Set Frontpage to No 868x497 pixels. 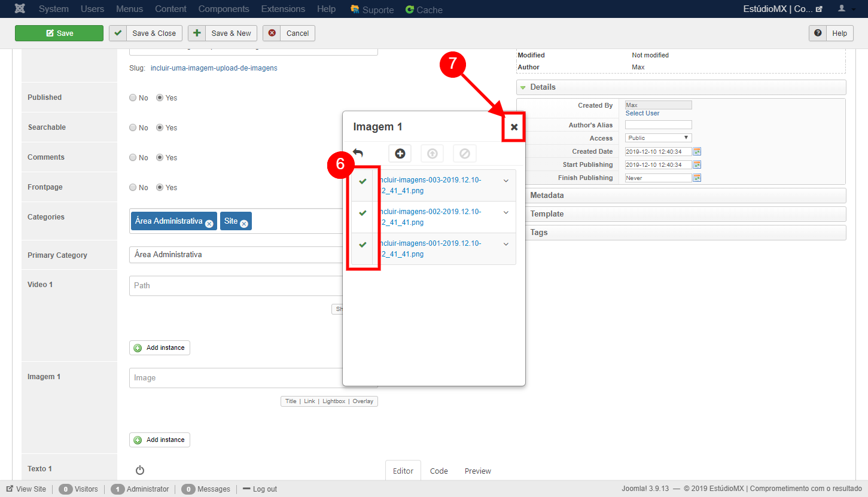point(133,188)
